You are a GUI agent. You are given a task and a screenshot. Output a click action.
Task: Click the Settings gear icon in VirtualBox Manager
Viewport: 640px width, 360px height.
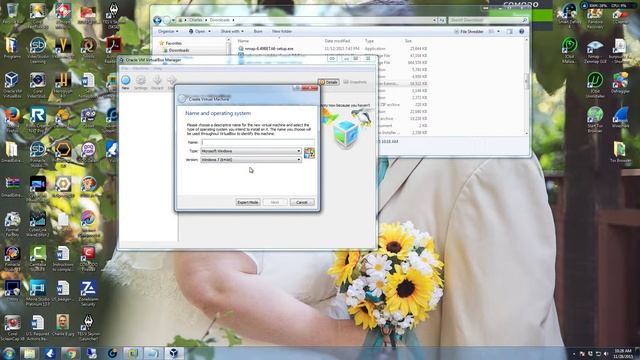click(141, 80)
